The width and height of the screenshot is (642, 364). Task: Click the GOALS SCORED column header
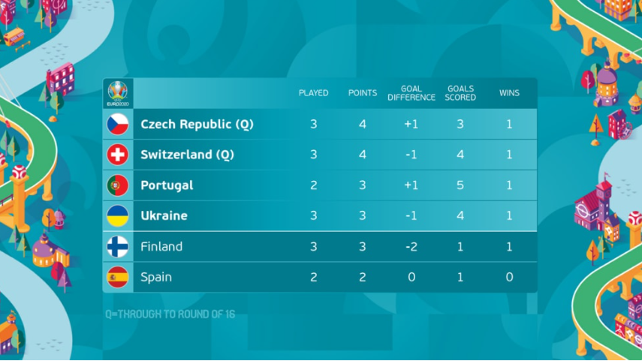coord(460,93)
